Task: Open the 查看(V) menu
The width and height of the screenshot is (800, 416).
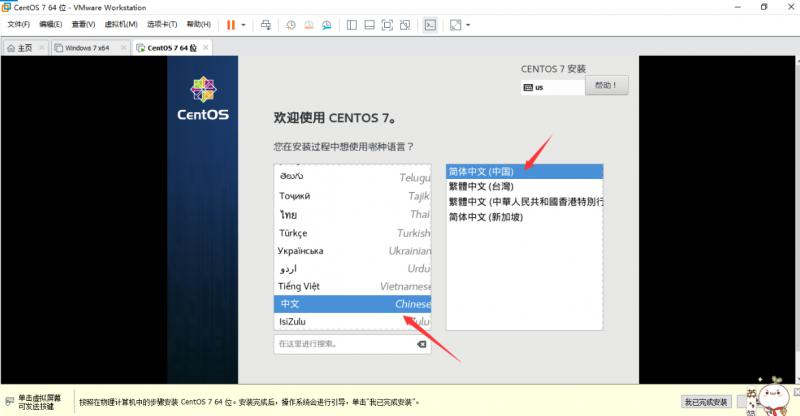Action: point(83,24)
